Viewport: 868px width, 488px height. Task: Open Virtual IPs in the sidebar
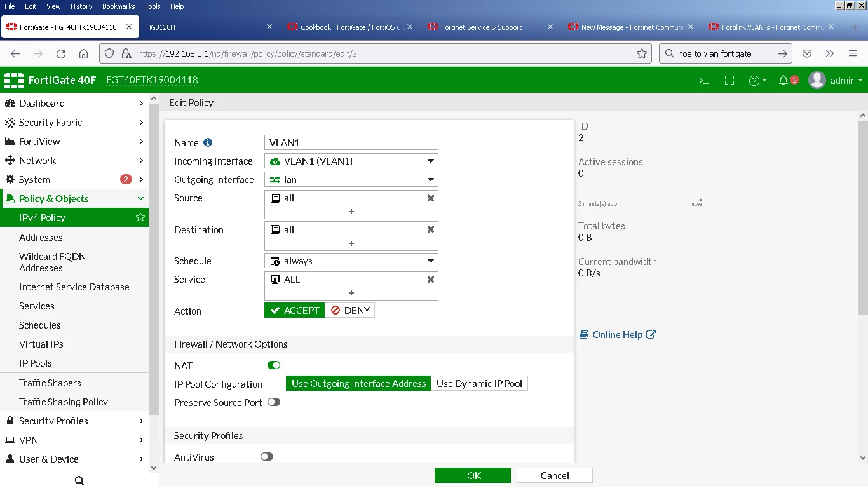tap(41, 344)
